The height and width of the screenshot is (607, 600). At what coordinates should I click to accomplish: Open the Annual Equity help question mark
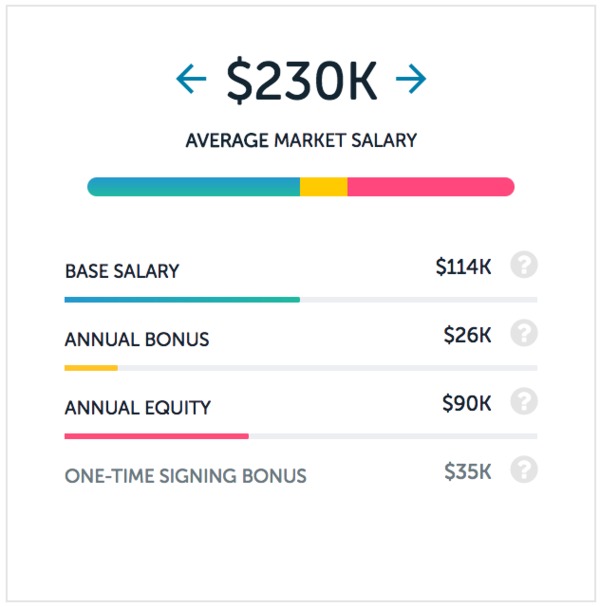coord(524,401)
